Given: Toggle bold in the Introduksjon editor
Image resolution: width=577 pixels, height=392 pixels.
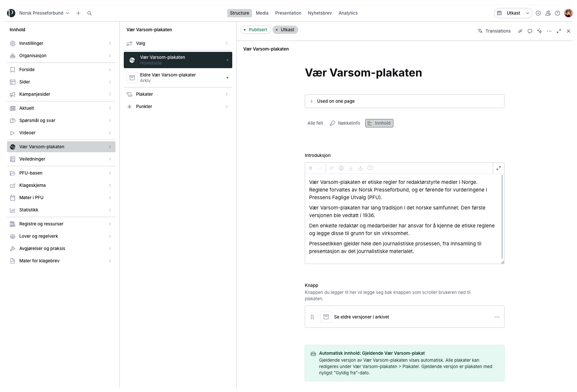Looking at the screenshot, I should click(310, 168).
